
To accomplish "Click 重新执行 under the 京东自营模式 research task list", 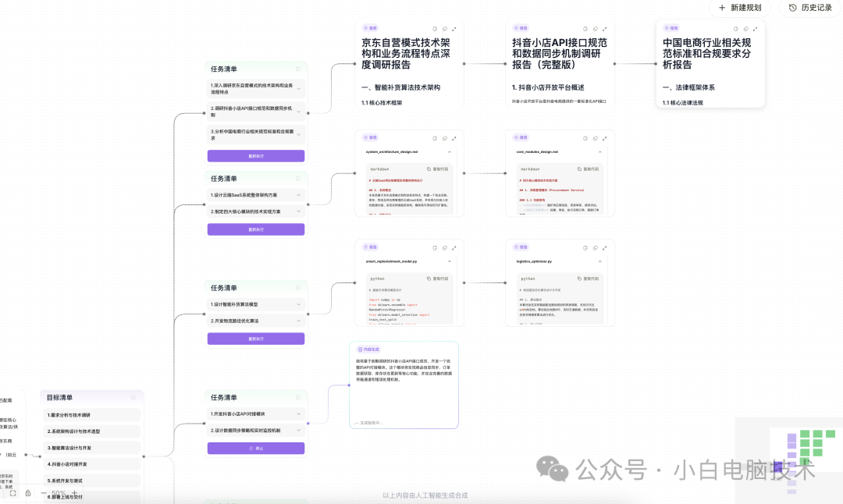I will (256, 156).
